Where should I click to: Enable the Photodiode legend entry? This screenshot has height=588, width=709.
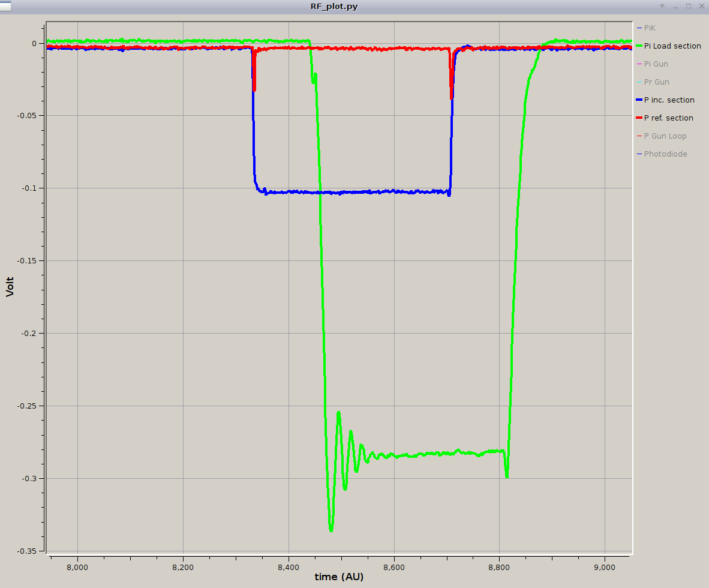(x=665, y=154)
